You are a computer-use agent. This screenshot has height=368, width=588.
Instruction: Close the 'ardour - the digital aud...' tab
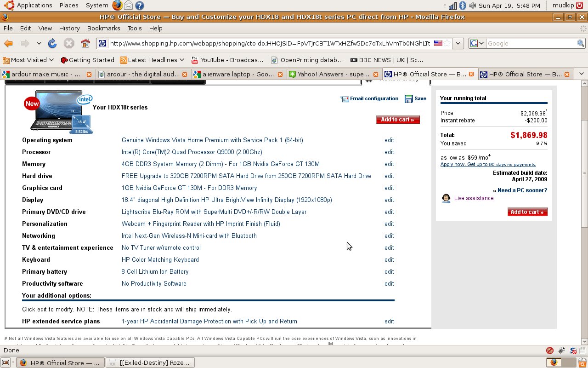(185, 74)
